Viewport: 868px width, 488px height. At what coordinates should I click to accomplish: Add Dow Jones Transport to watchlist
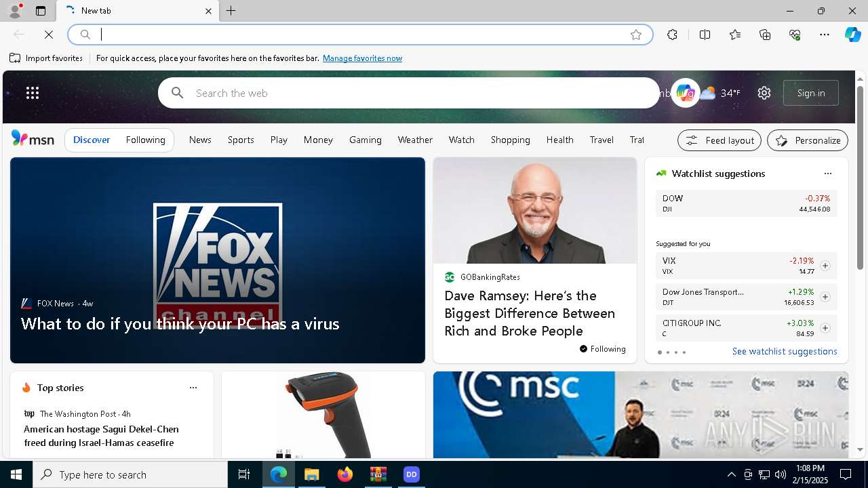coord(825,297)
